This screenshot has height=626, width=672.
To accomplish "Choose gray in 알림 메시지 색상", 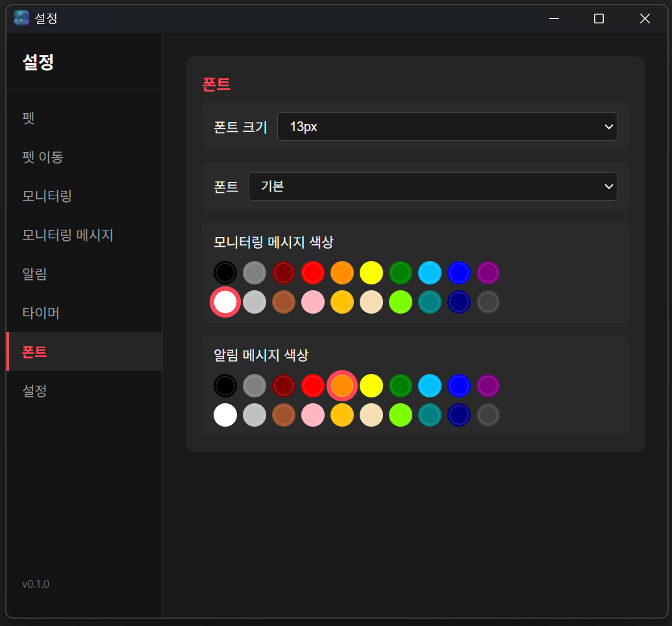I will tap(255, 386).
